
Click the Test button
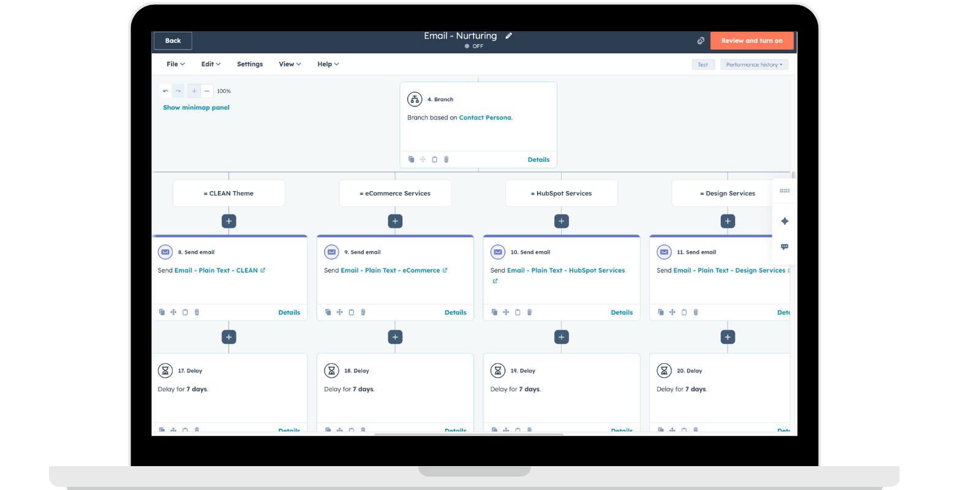coord(703,64)
